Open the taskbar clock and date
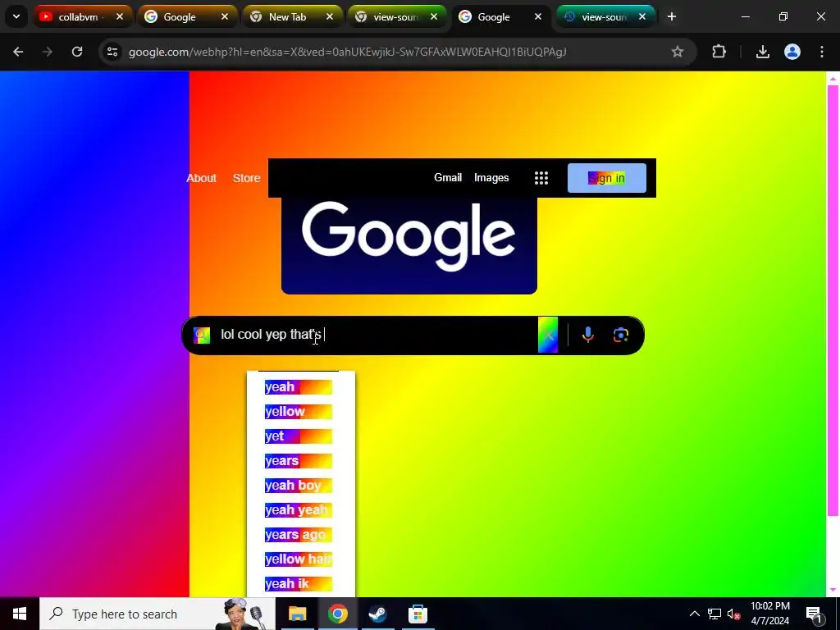 [x=769, y=614]
